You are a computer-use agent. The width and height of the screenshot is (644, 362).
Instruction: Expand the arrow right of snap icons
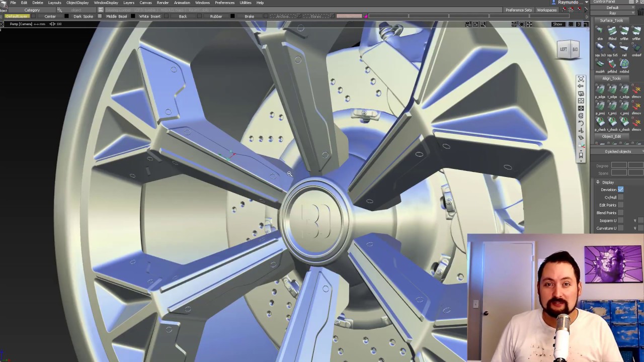coord(586,10)
